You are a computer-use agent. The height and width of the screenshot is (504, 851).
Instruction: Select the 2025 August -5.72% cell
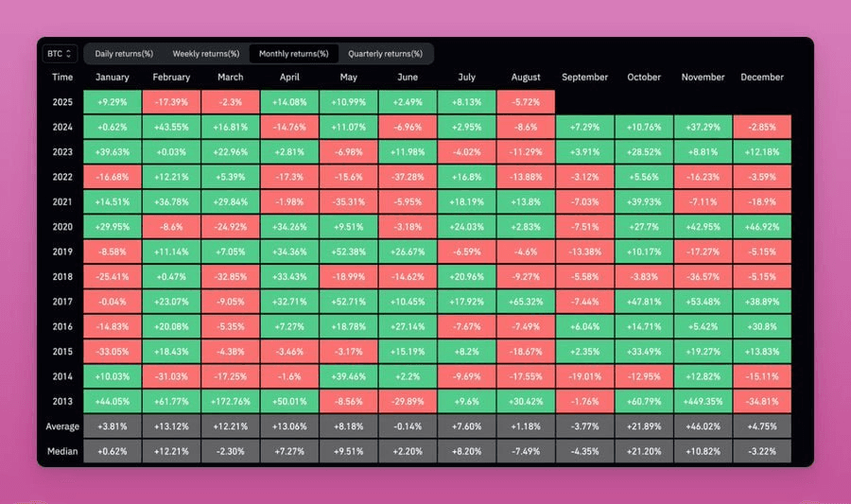click(x=526, y=102)
